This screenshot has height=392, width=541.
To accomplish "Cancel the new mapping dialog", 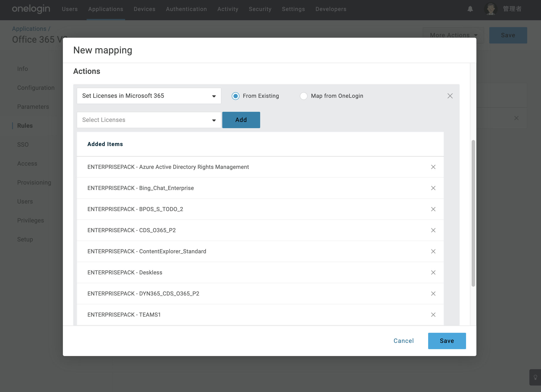I will [x=404, y=341].
